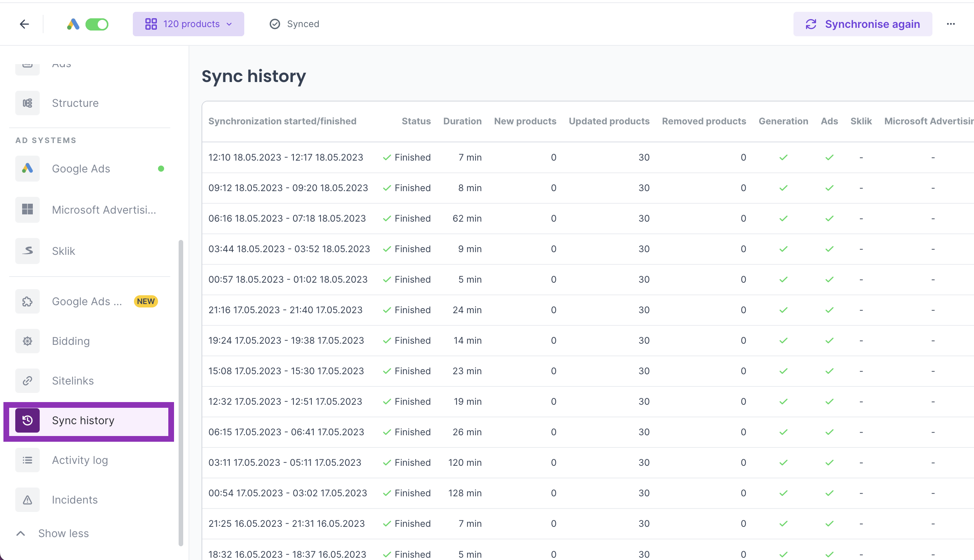Open the Incidents warning icon

coord(27,500)
